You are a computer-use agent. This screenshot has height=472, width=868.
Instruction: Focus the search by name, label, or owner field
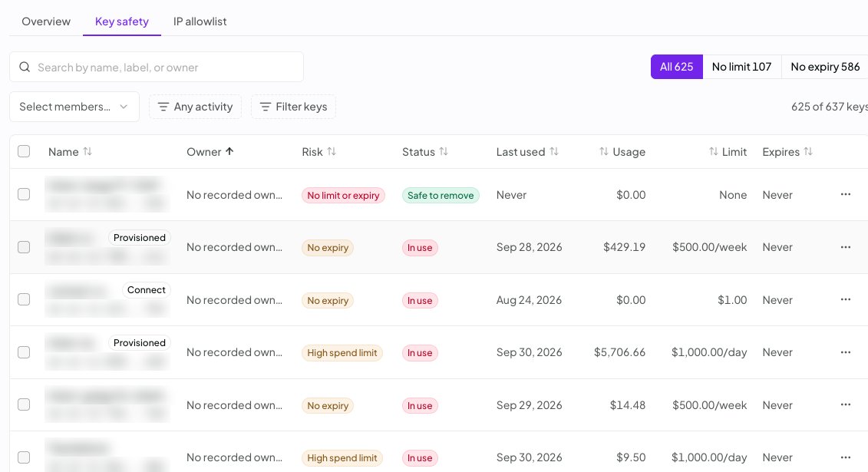[157, 67]
